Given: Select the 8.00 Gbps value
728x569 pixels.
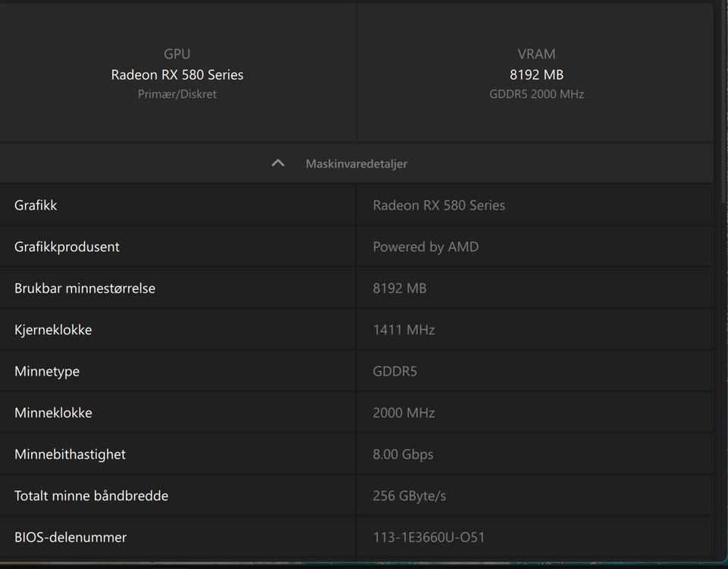Looking at the screenshot, I should click(403, 454).
